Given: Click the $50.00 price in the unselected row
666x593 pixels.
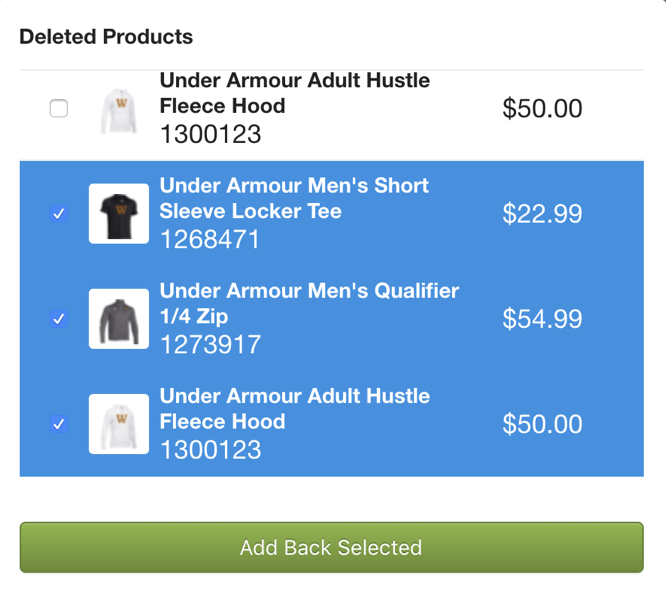Looking at the screenshot, I should [542, 108].
